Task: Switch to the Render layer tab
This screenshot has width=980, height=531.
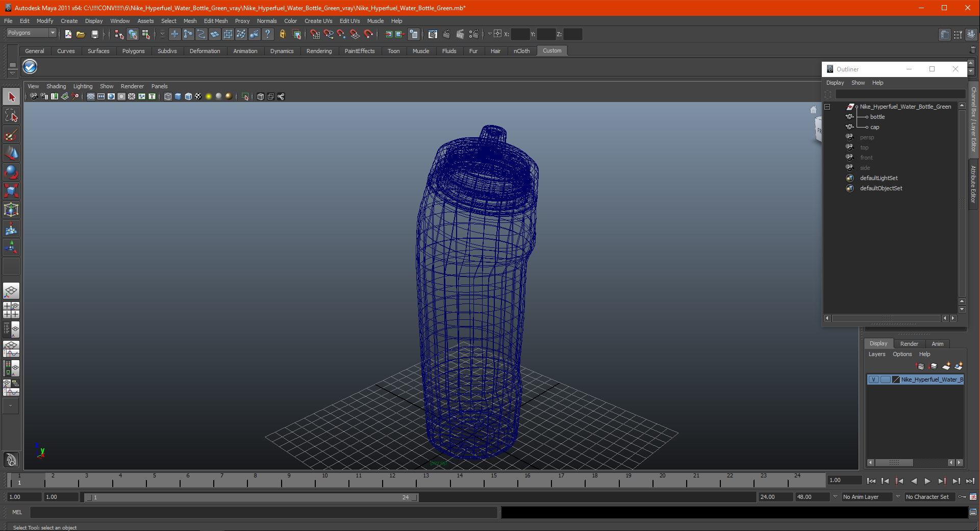Action: [x=909, y=344]
